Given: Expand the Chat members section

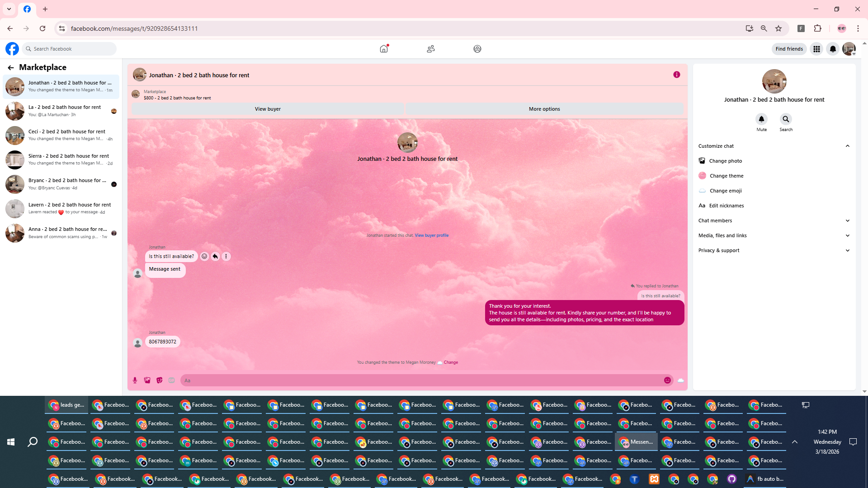Looking at the screenshot, I should [x=847, y=221].
